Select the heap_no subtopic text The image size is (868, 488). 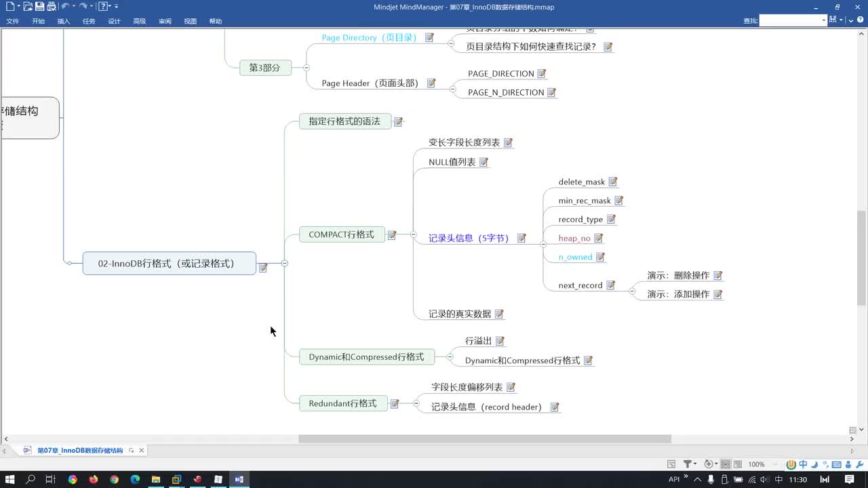click(574, 238)
